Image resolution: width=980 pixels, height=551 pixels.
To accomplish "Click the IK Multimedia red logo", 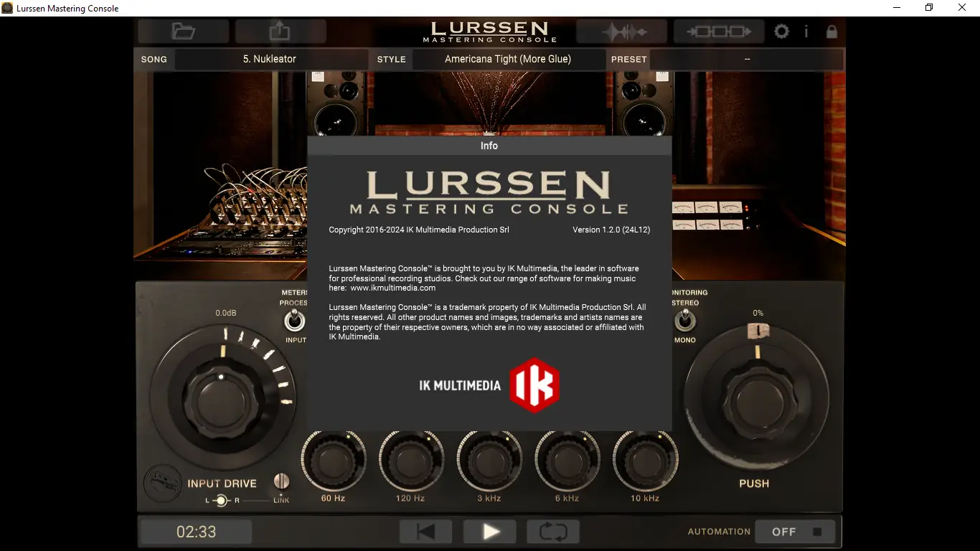I will point(534,385).
